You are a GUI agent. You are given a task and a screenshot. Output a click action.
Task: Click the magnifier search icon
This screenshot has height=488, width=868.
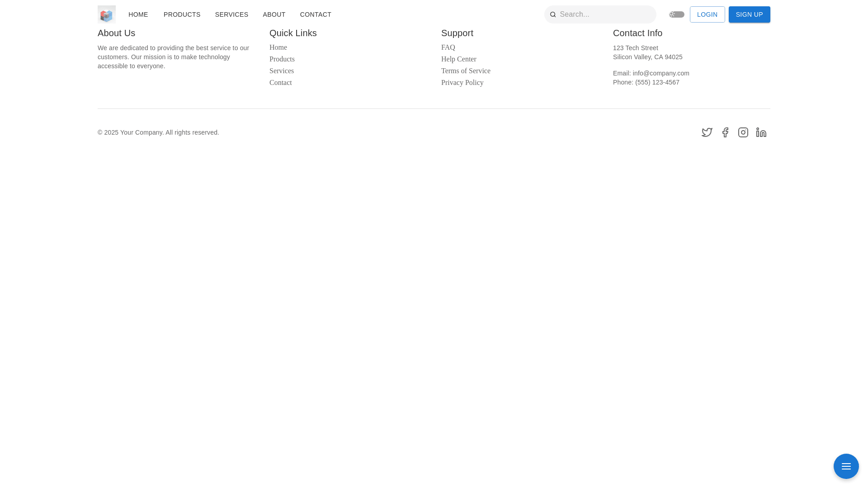pos(553,14)
